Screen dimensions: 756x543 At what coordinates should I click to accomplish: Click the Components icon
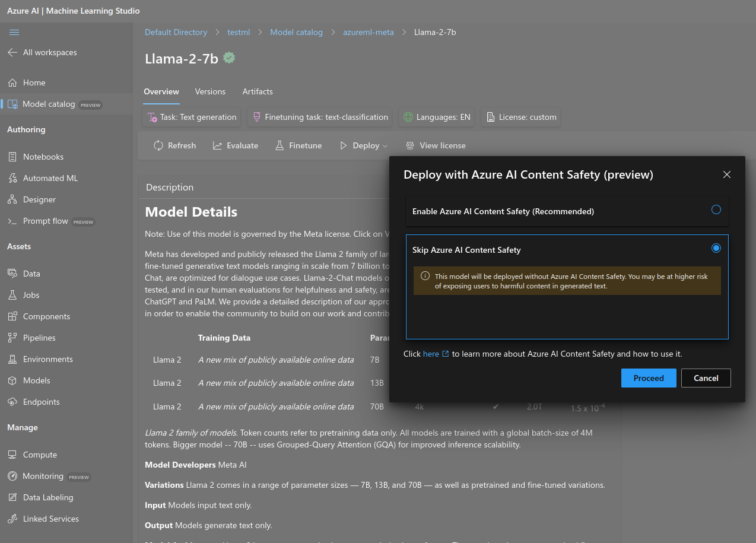[x=12, y=316]
